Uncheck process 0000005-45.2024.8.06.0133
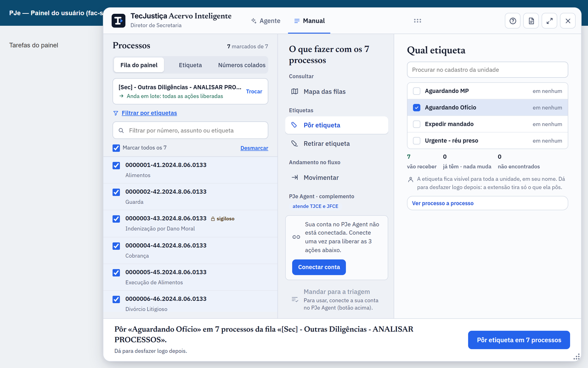Screen dimensions: 588x368 tap(116, 273)
